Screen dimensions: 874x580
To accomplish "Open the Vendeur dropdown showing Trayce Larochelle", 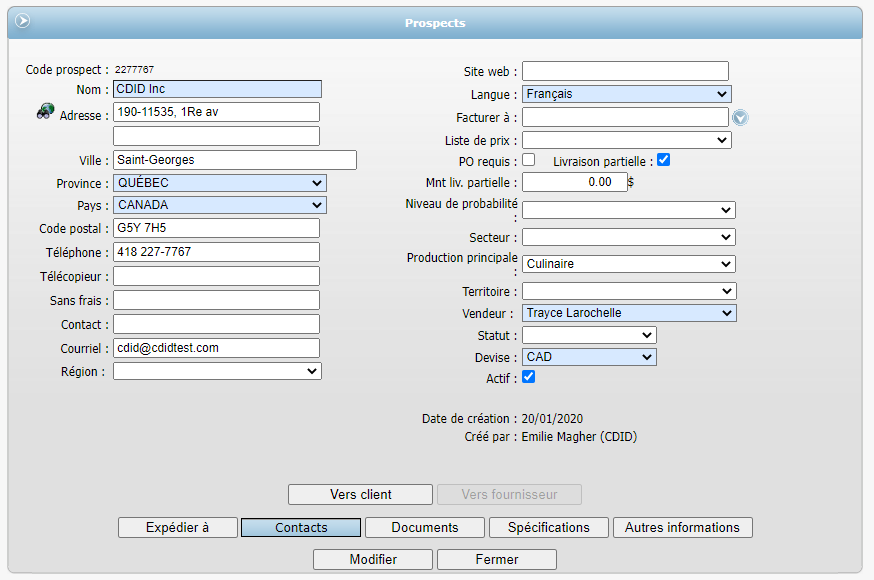I will pos(629,313).
